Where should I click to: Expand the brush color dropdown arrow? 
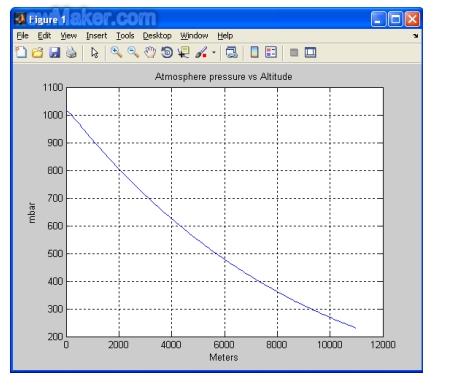coord(214,52)
